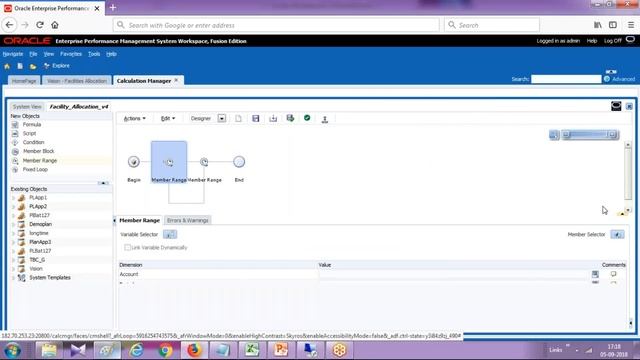Click the black database icon at top right

pos(616,106)
